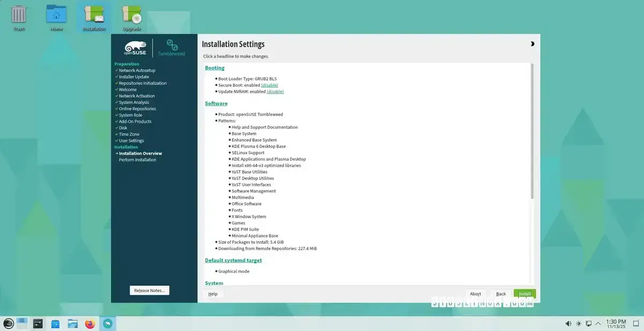Click Online Repositories in sidebar
This screenshot has width=644, height=331.
[x=137, y=109]
